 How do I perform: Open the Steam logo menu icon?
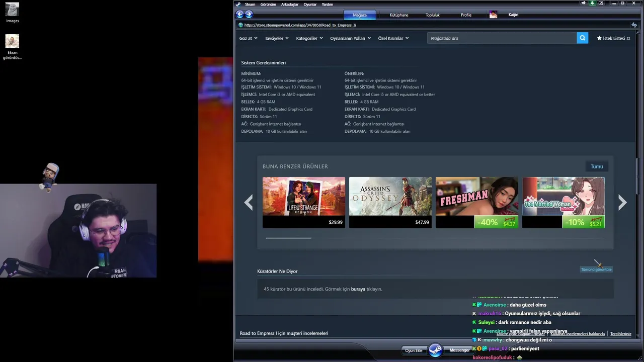pyautogui.click(x=238, y=4)
